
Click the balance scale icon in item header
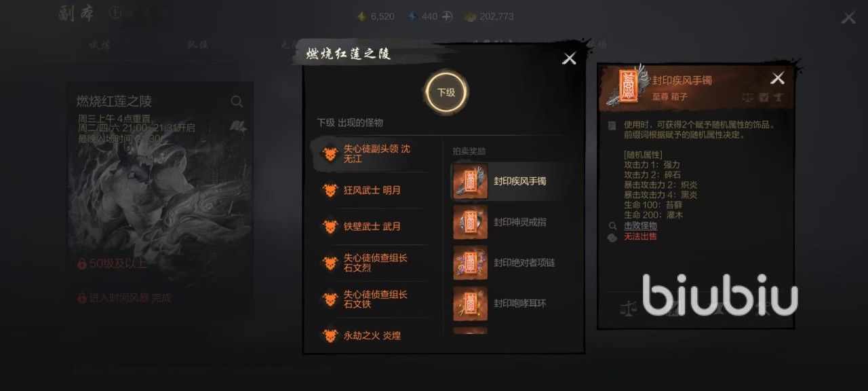coord(748,98)
